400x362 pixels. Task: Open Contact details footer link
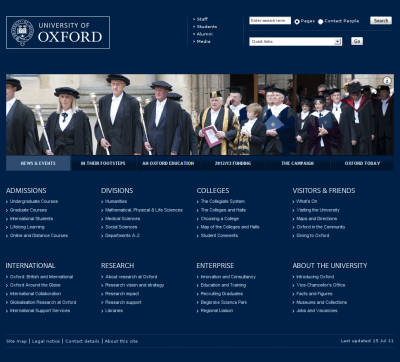point(82,341)
